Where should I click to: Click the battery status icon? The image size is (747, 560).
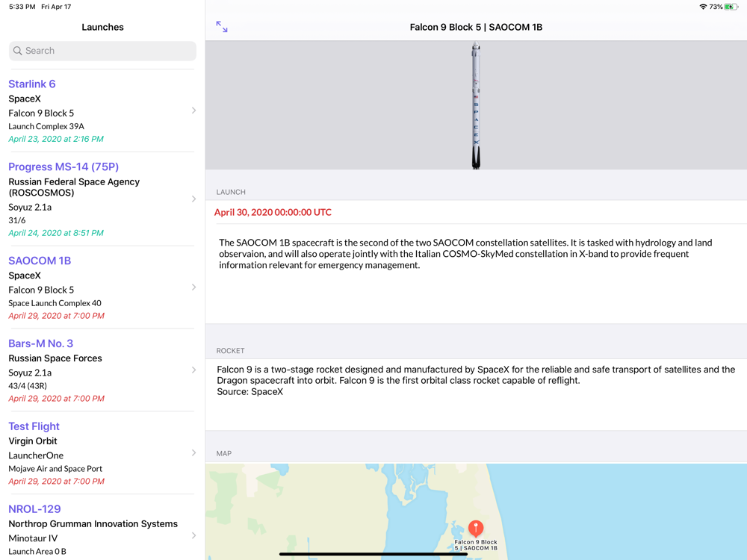tap(731, 7)
